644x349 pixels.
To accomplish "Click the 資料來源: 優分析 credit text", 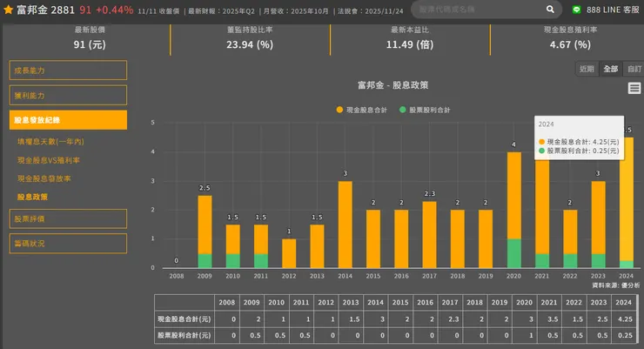I will 615,285.
